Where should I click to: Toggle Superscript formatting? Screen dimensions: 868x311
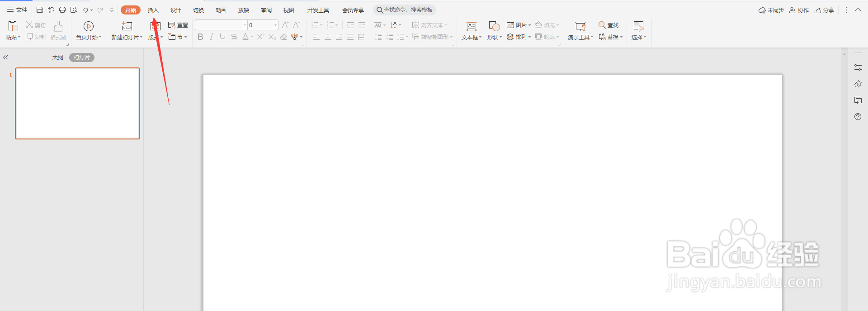coord(260,37)
